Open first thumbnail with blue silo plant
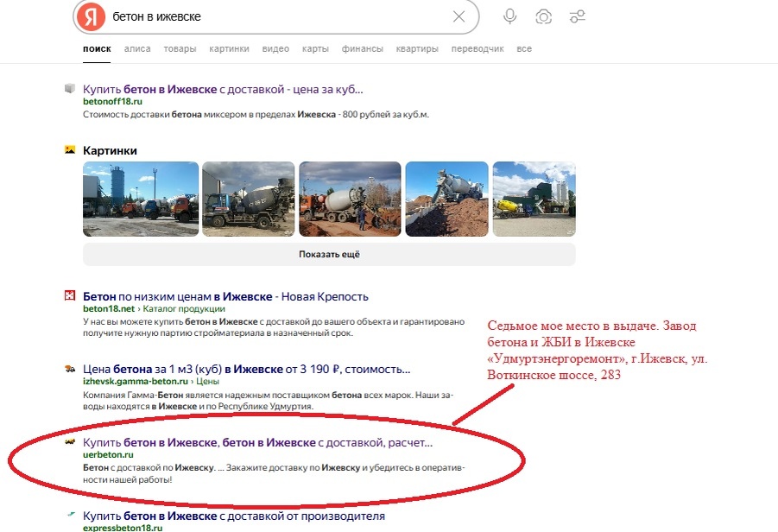This screenshot has height=532, width=778. (141, 199)
